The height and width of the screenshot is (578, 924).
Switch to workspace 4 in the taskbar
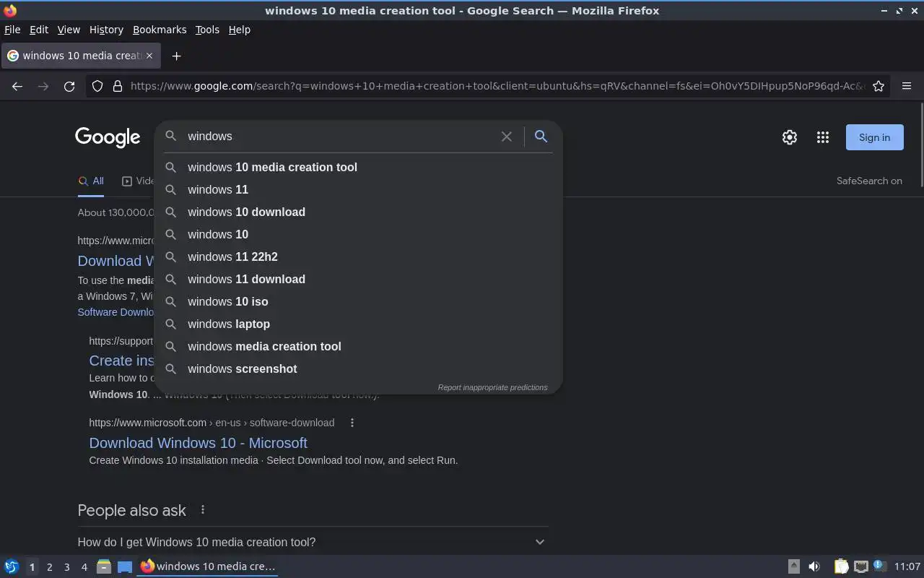click(84, 567)
